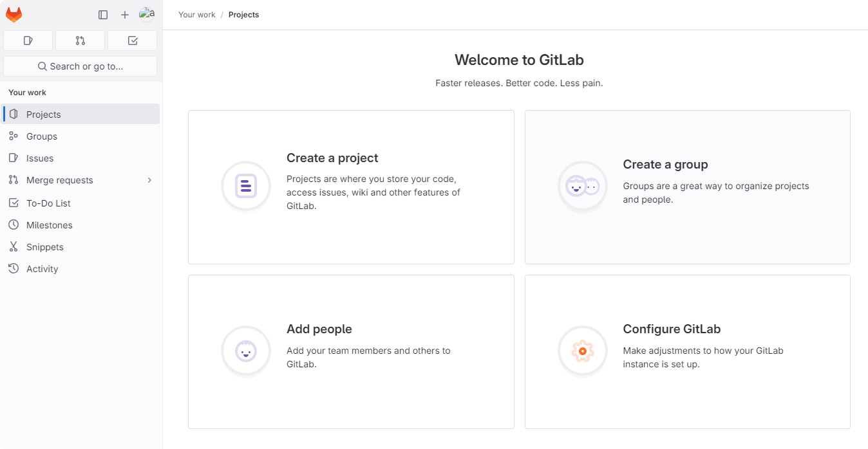Click the magnifier search icon
The width and height of the screenshot is (868, 449).
click(42, 66)
